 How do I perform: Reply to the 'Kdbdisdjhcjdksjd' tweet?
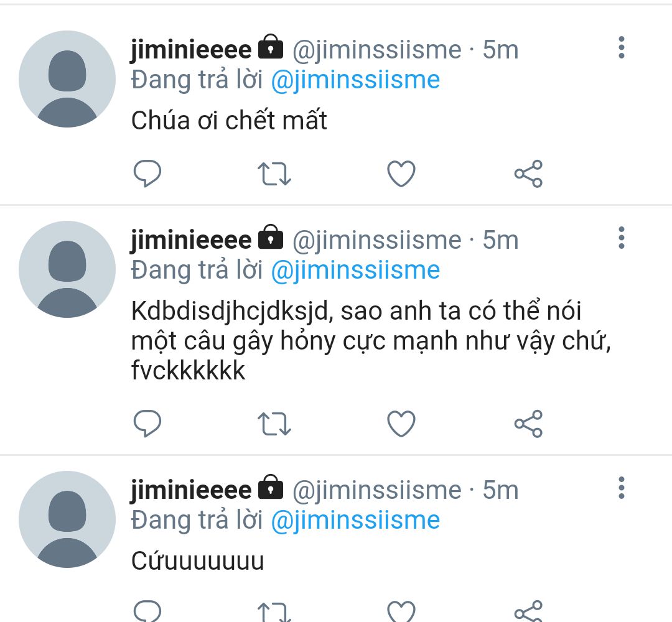pyautogui.click(x=147, y=424)
